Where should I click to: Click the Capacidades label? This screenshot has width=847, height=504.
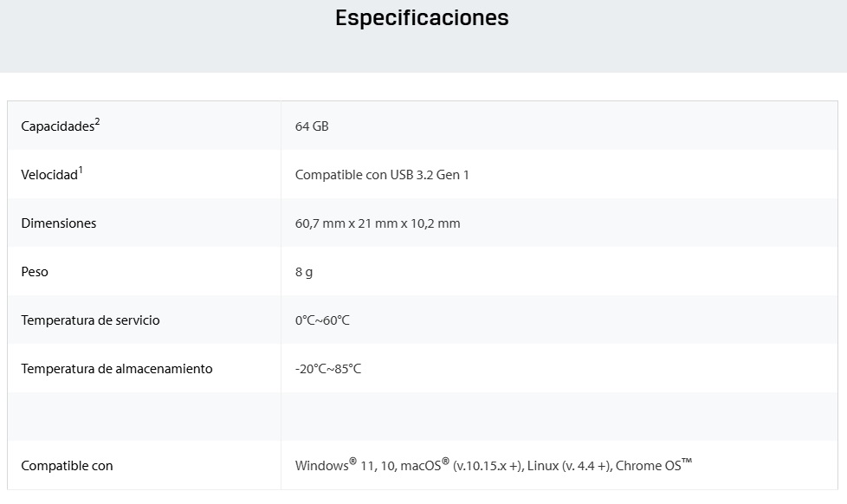[x=56, y=126]
